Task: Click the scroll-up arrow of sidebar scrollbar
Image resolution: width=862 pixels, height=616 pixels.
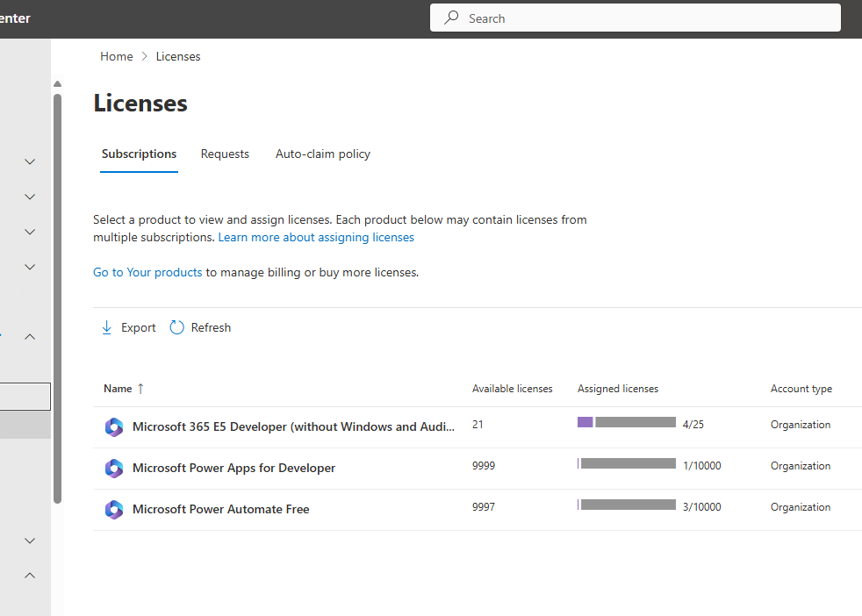Action: pyautogui.click(x=58, y=84)
